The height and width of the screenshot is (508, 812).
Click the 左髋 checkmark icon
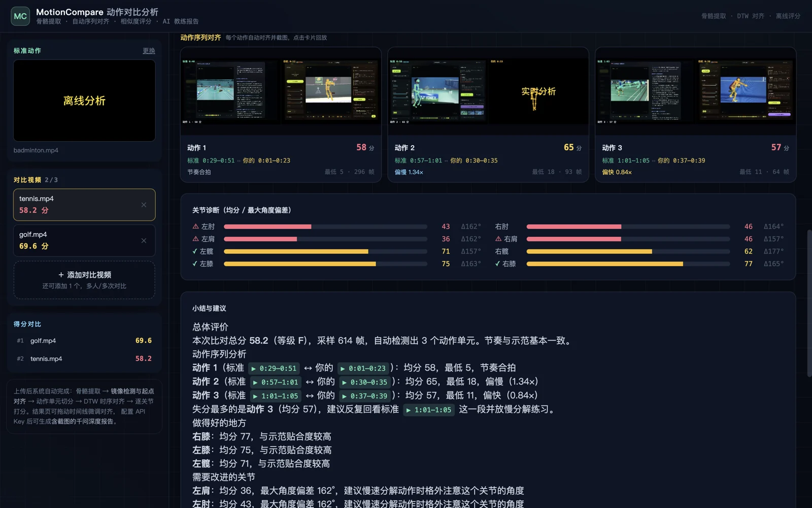195,251
